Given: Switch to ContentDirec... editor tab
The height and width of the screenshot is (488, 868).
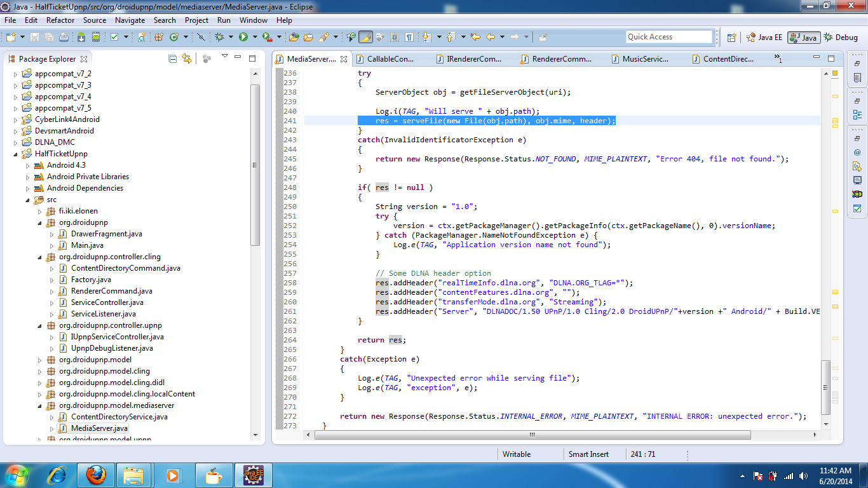Looking at the screenshot, I should 727,59.
